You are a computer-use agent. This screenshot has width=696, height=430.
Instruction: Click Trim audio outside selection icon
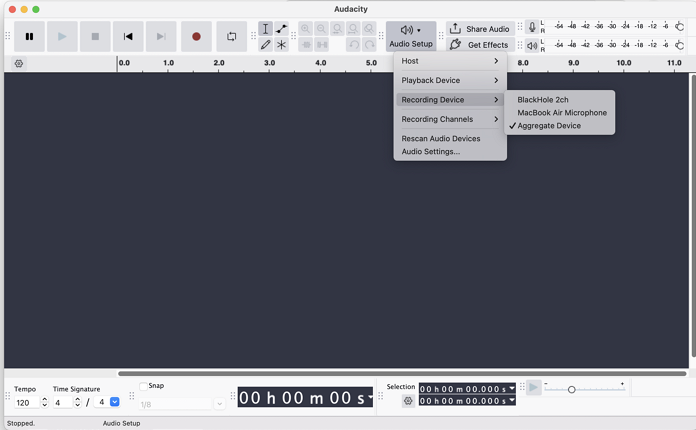click(306, 44)
